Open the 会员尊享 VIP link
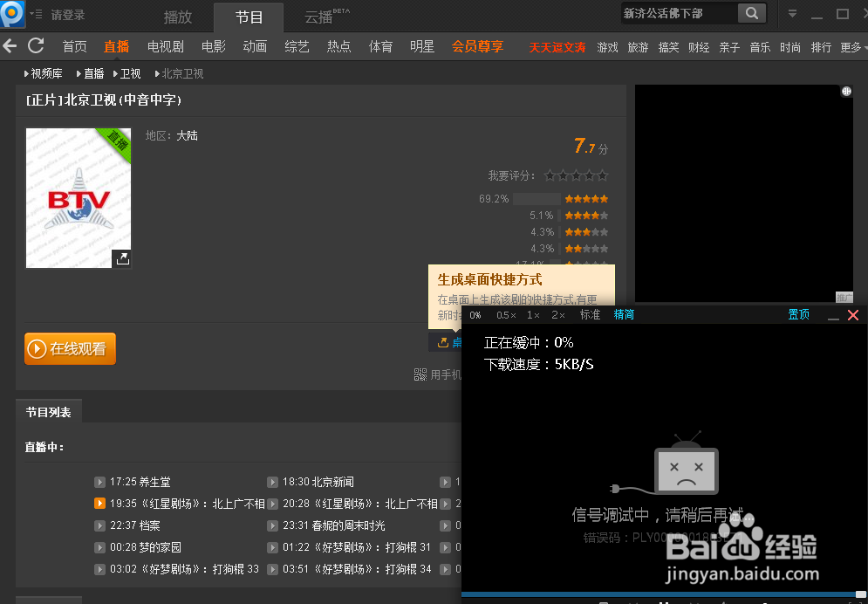 click(x=477, y=46)
